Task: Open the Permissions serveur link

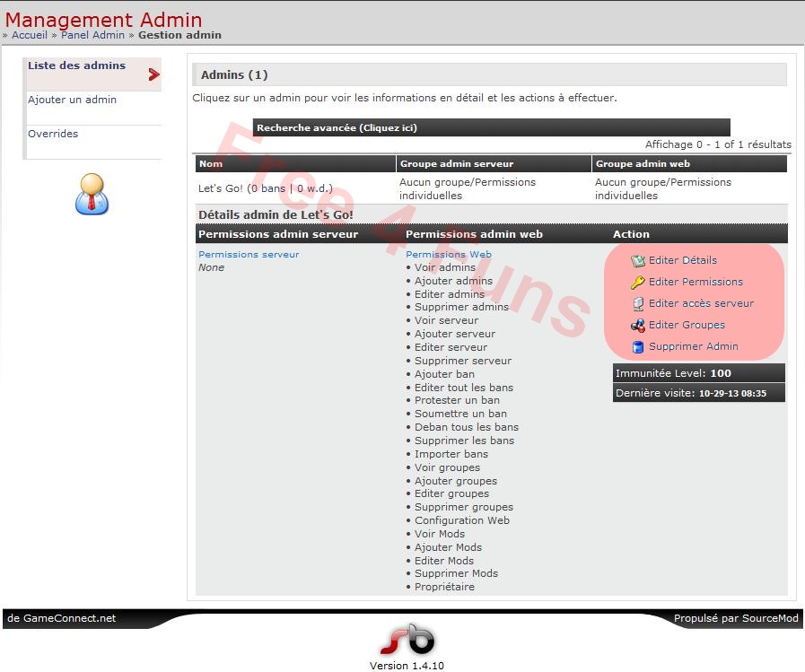Action: click(249, 254)
